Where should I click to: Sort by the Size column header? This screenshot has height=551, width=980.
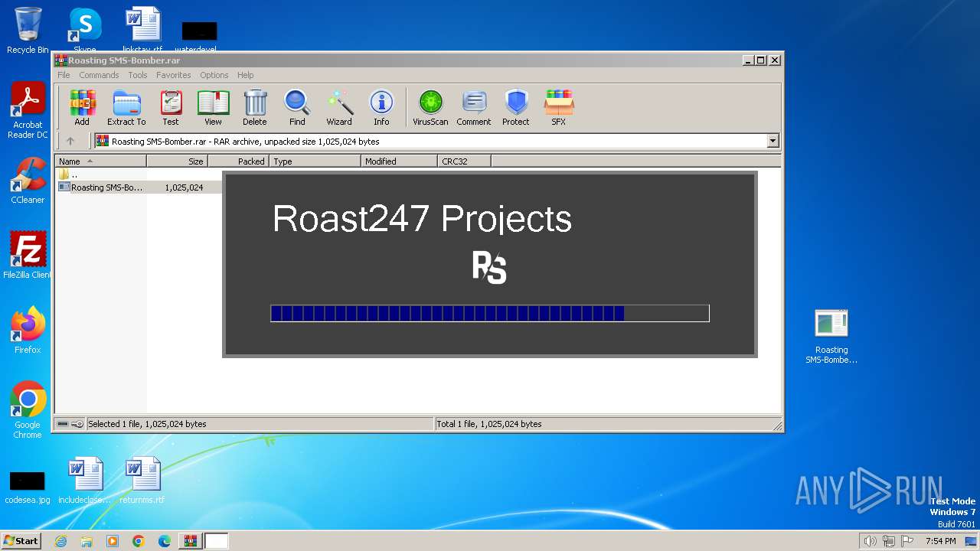tap(177, 161)
